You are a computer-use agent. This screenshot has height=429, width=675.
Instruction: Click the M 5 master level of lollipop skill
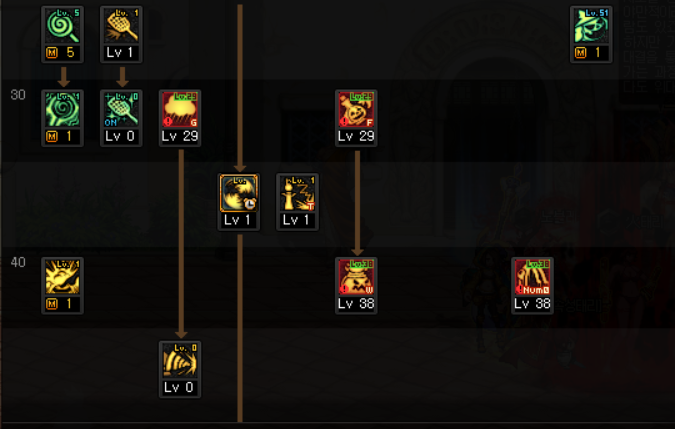[x=62, y=53]
